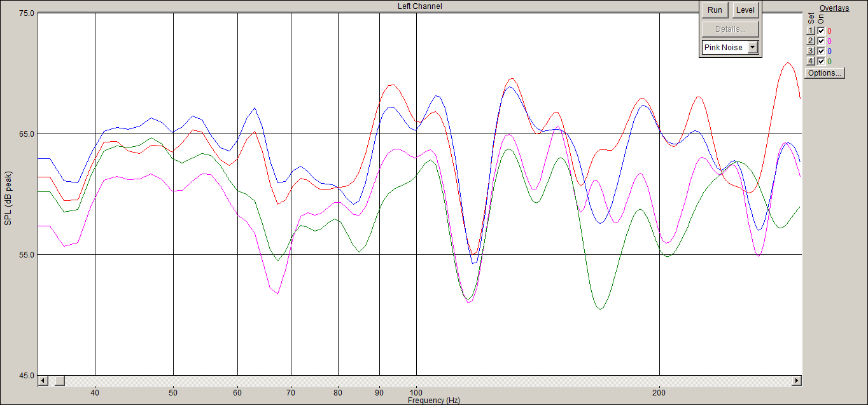The width and height of the screenshot is (868, 405).
Task: Click the Set 2 overlay button
Action: tap(811, 41)
